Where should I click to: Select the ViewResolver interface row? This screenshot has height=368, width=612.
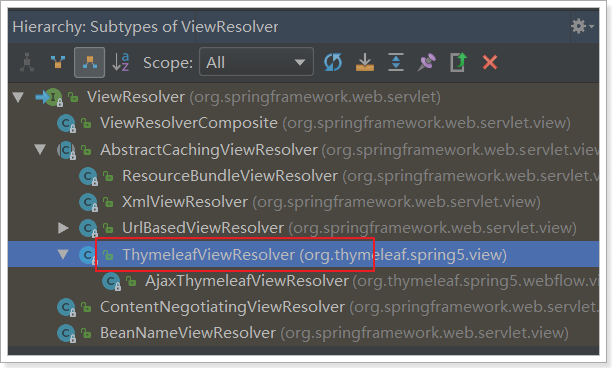(303, 97)
